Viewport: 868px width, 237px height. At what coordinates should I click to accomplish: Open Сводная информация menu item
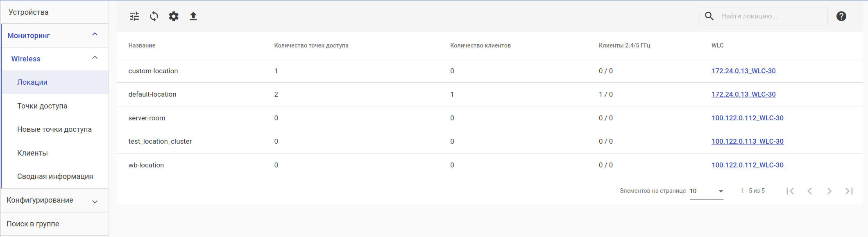click(x=55, y=176)
